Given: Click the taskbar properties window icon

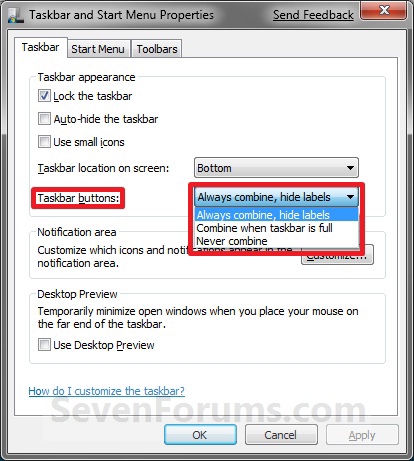Looking at the screenshot, I should [x=16, y=15].
